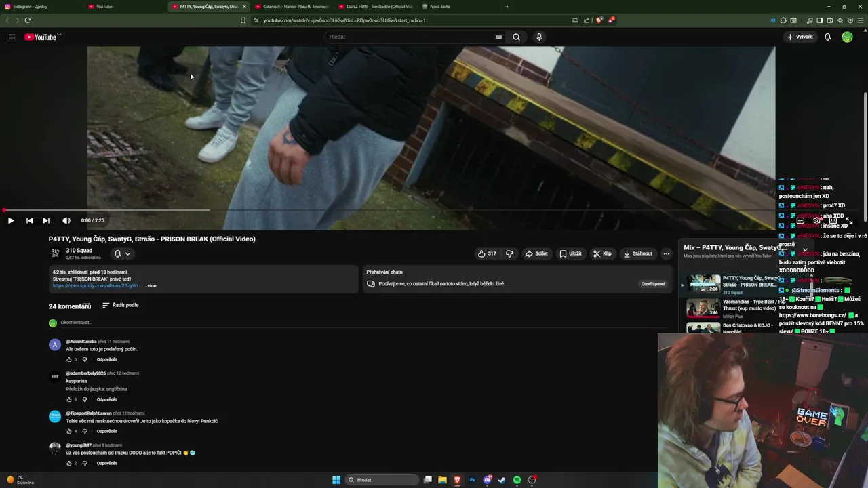Click the address bar URL
Screen dimensions: 868x488
pos(344,20)
